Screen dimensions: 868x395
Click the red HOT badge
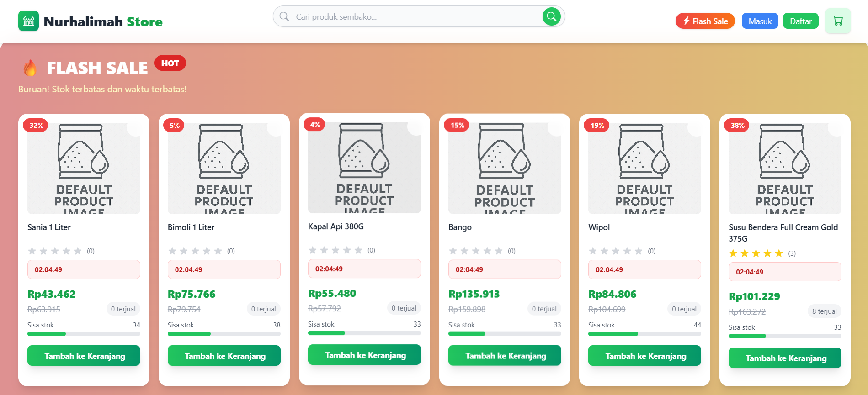[170, 63]
